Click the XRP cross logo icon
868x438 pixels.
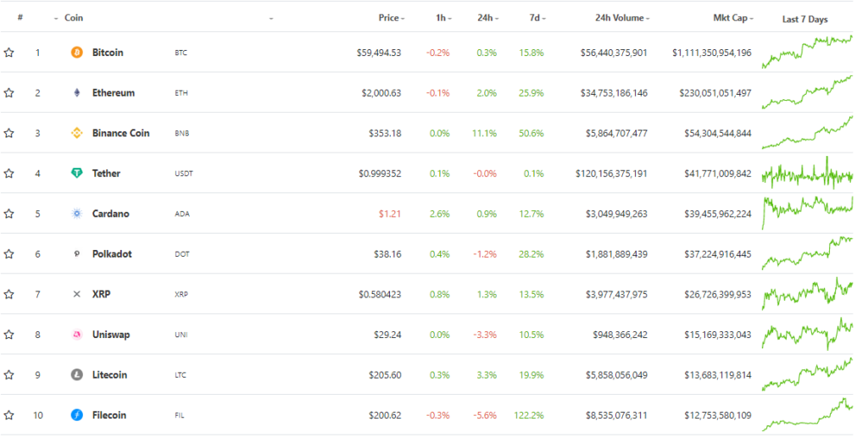[x=77, y=294]
